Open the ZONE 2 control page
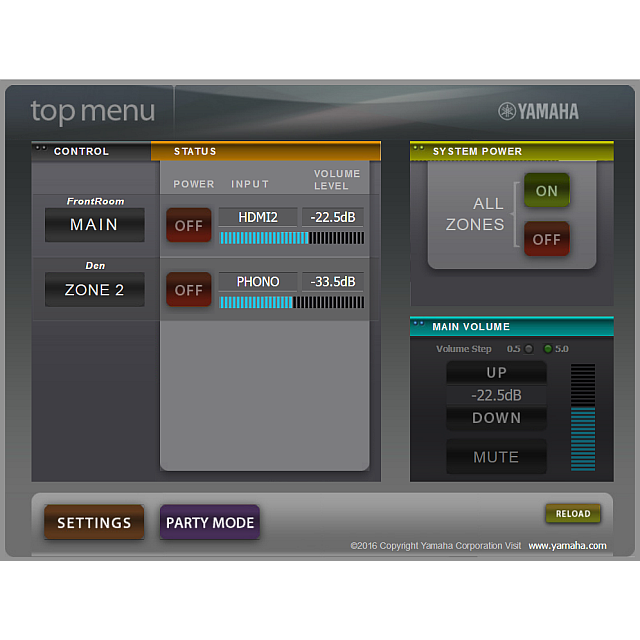 coord(94,290)
